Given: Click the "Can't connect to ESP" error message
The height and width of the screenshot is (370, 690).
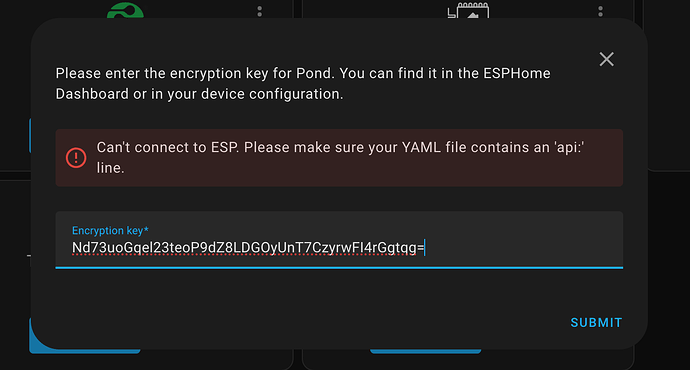Looking at the screenshot, I should [340, 158].
